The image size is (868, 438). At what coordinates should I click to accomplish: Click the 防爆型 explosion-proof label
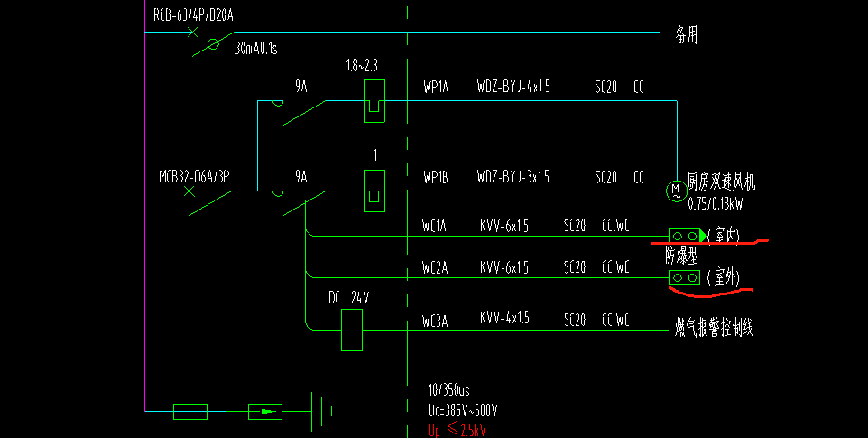tap(681, 256)
